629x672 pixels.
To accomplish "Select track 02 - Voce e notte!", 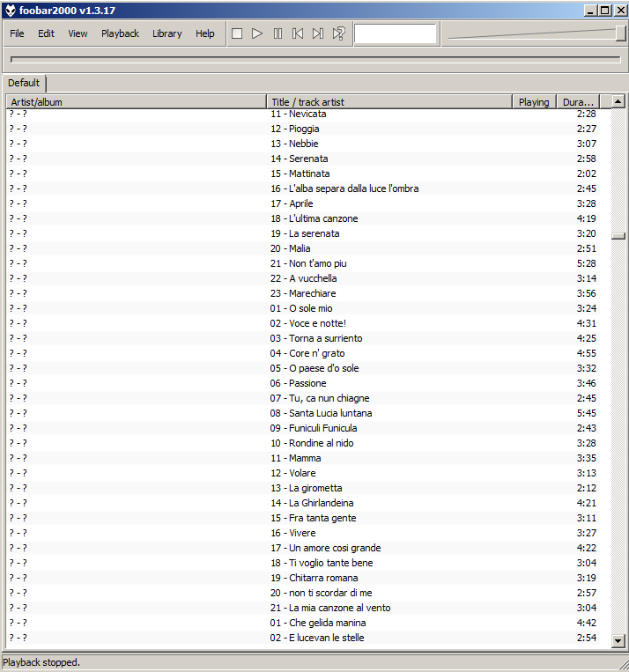I will click(303, 323).
